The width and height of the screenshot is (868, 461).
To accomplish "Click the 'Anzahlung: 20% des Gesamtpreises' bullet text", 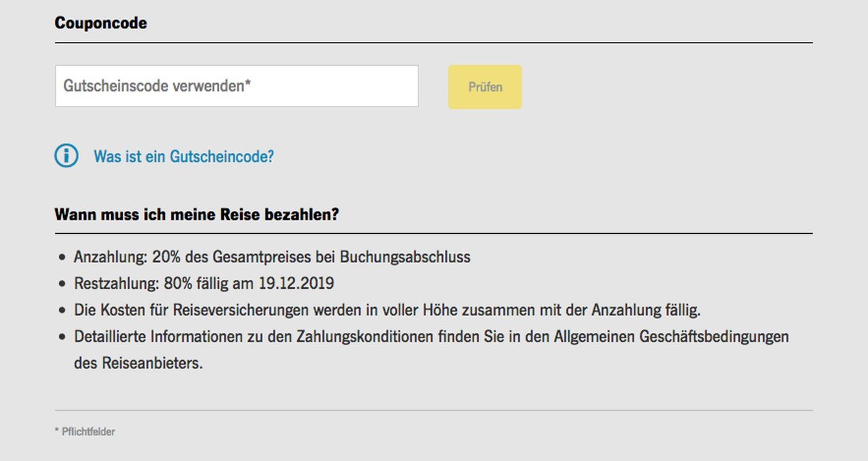I will (x=272, y=258).
